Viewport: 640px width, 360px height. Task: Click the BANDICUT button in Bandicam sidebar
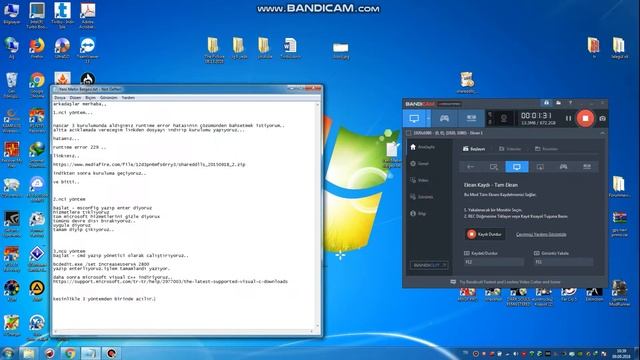pyautogui.click(x=429, y=265)
